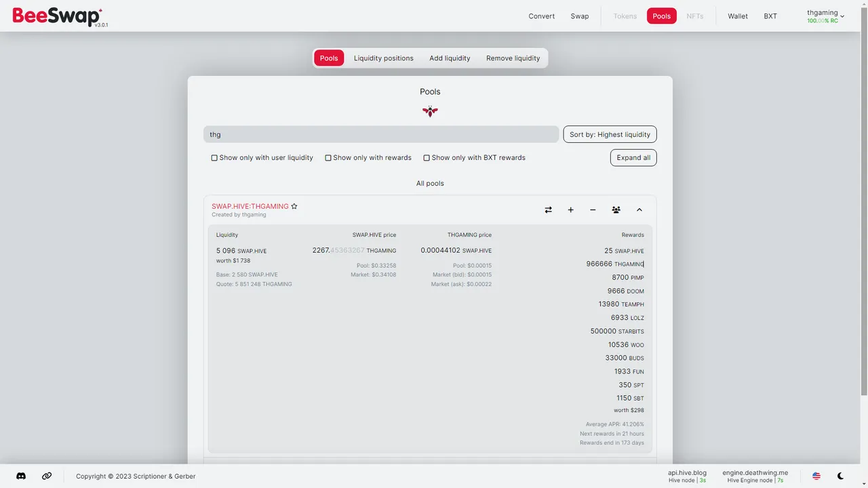This screenshot has width=868, height=488.
Task: Switch to Remove liquidity tab
Action: pos(513,58)
